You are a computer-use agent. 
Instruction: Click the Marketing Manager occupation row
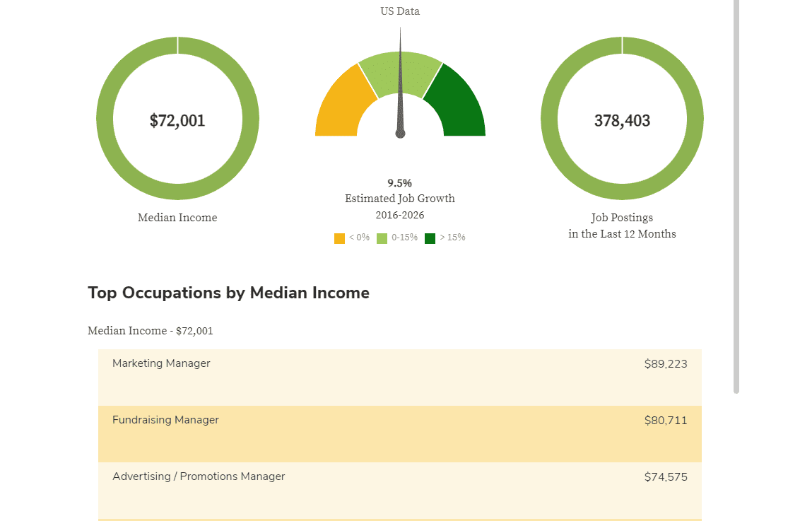pyautogui.click(x=400, y=377)
